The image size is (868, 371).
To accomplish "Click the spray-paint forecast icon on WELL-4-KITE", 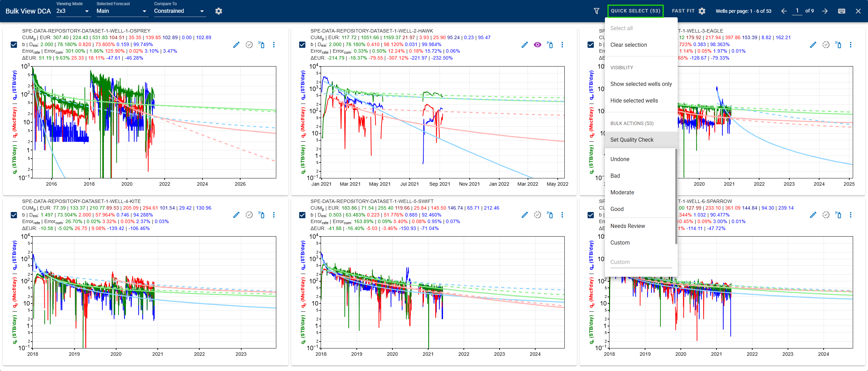I will [x=262, y=215].
